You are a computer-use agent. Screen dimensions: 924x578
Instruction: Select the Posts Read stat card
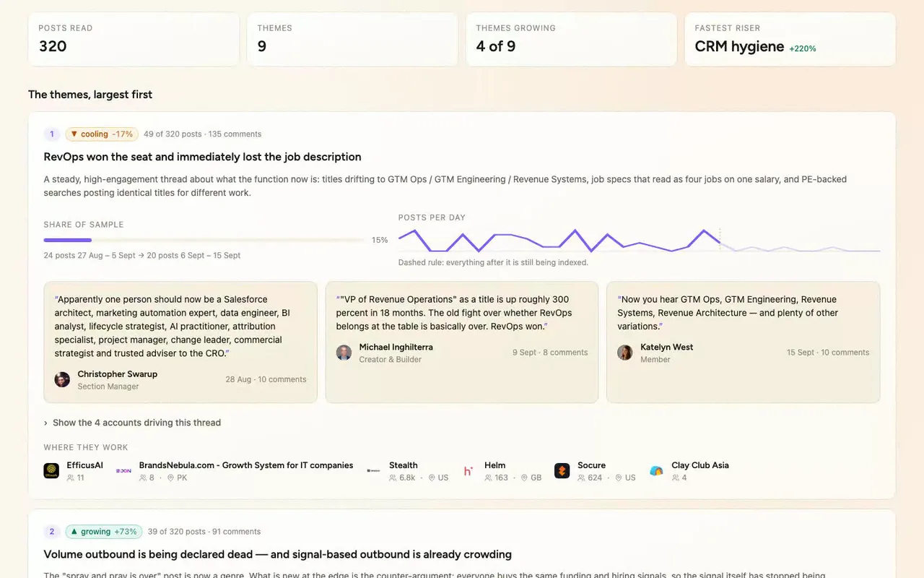134,39
